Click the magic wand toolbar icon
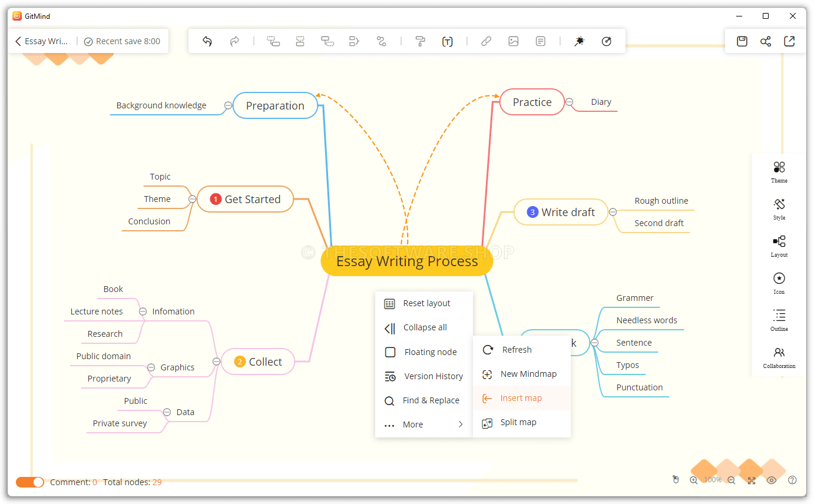This screenshot has width=814, height=504. 580,41
